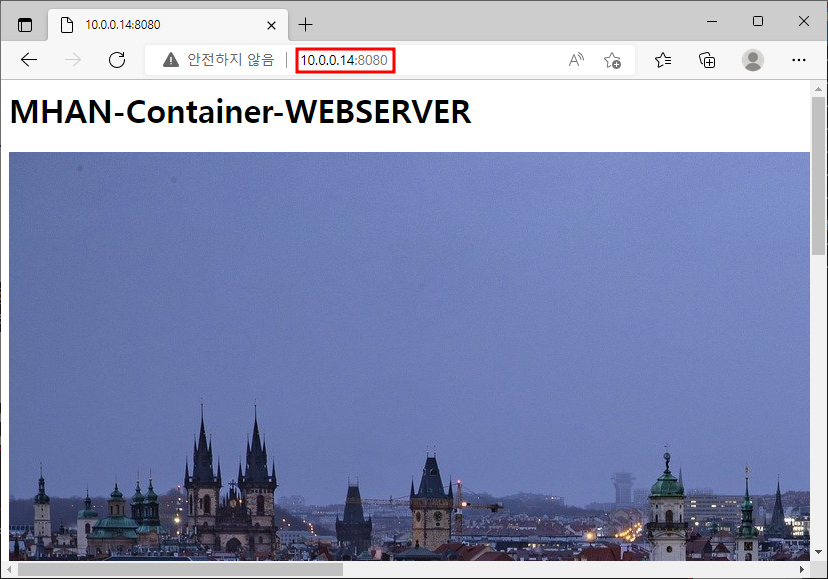Open the Collections panel
Screen dimensions: 828x579
(x=707, y=60)
